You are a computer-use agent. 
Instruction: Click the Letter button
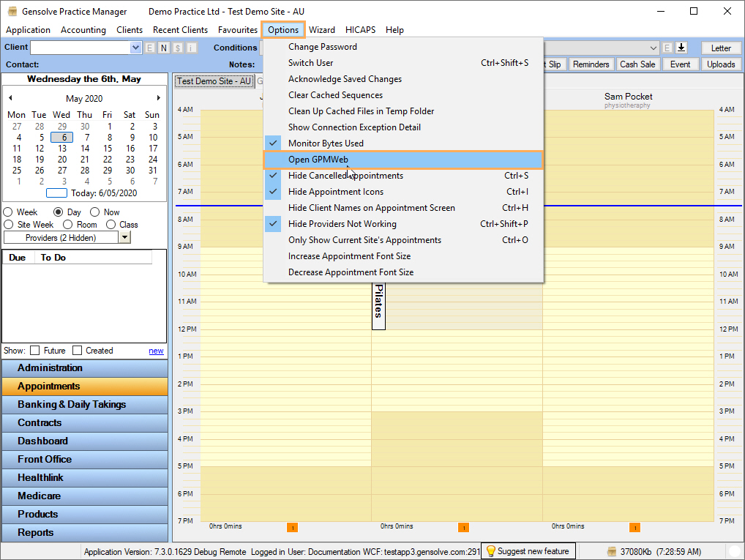[x=721, y=48]
